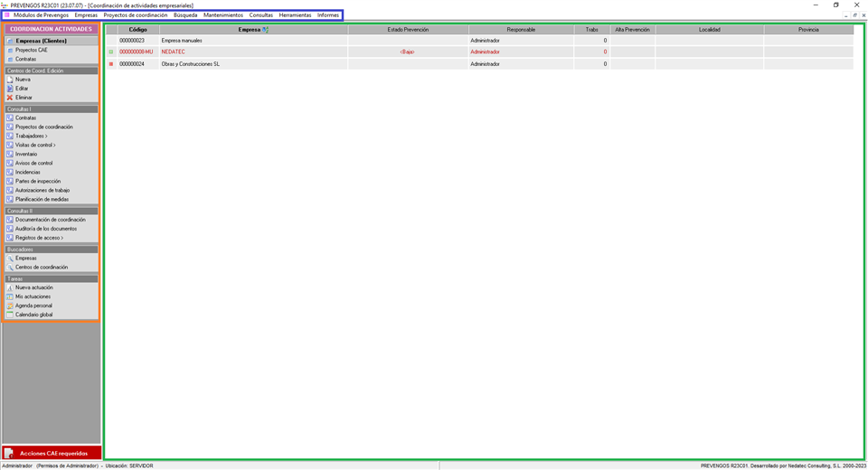Viewport: 868px width, 470px height.
Task: Click the Empresas search magnifier in Buscadores
Action: coord(10,258)
